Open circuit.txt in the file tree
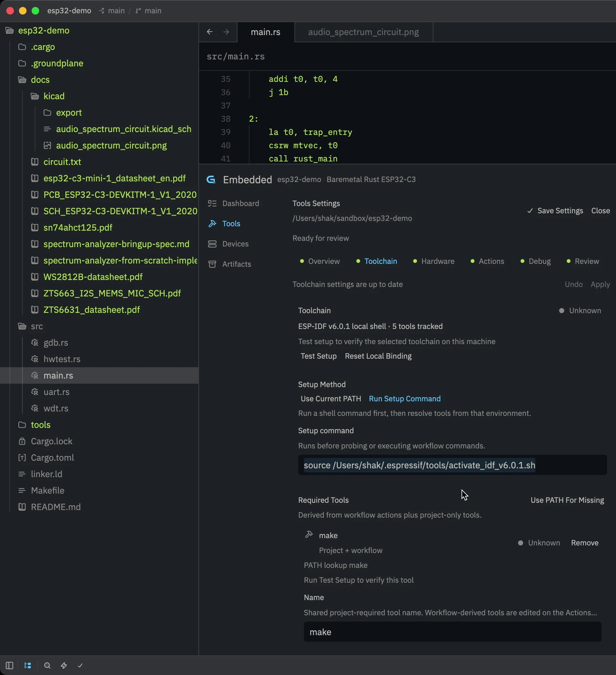The height and width of the screenshot is (675, 616). [x=62, y=162]
